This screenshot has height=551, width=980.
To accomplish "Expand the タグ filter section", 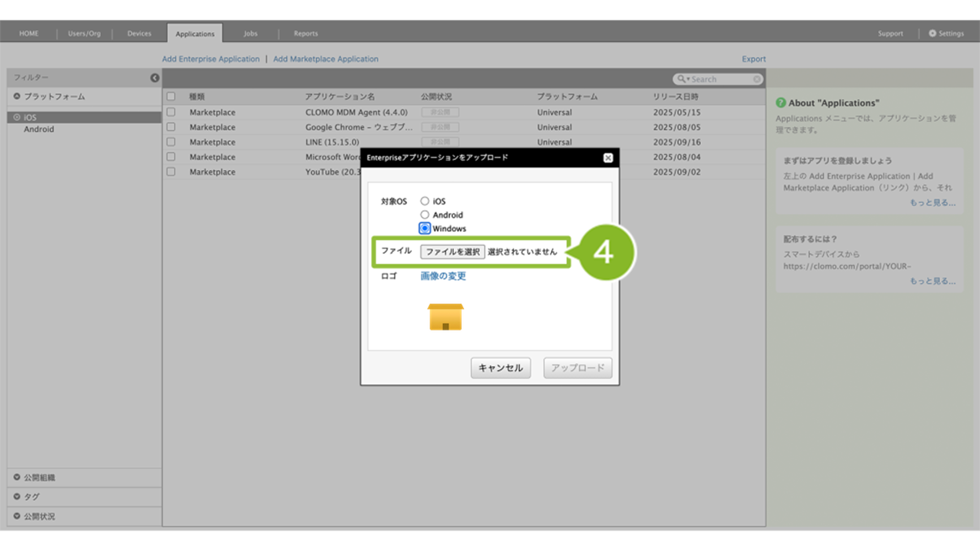I will [17, 496].
